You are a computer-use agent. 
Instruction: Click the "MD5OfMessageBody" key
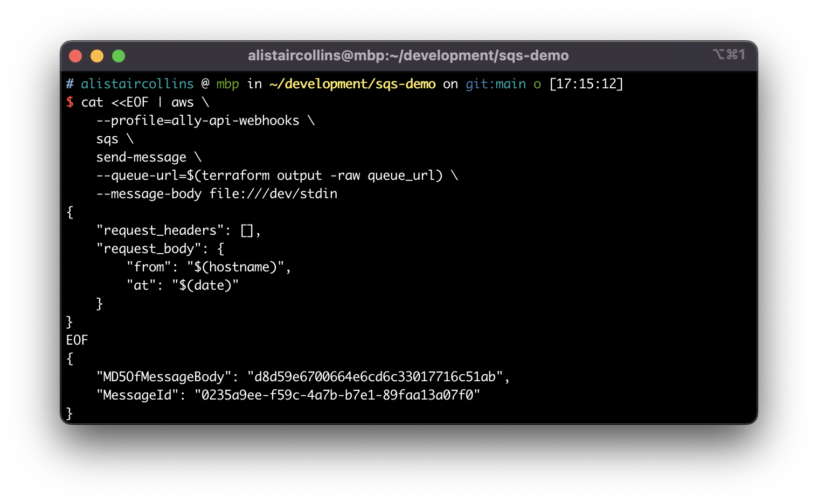tap(164, 377)
